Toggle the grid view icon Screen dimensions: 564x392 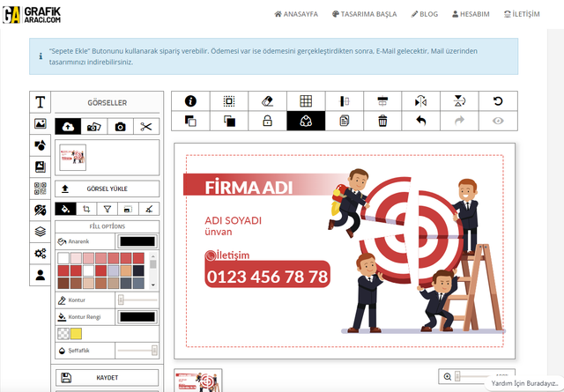pyautogui.click(x=306, y=101)
